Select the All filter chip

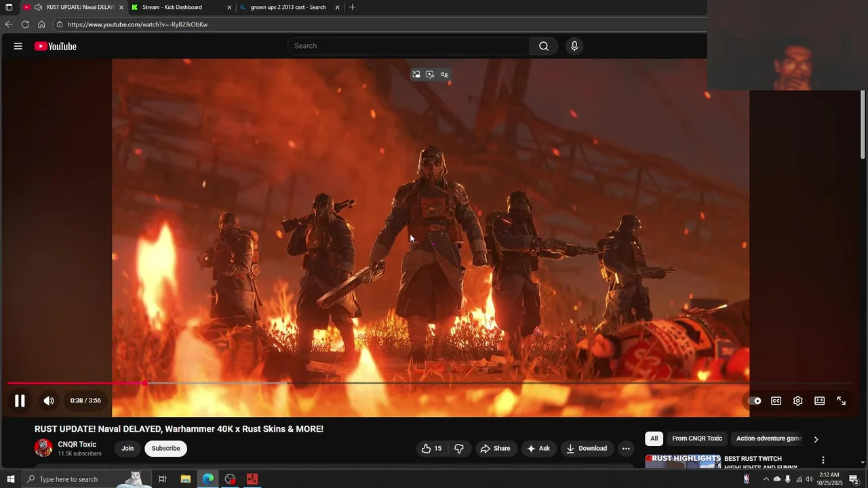tap(654, 439)
